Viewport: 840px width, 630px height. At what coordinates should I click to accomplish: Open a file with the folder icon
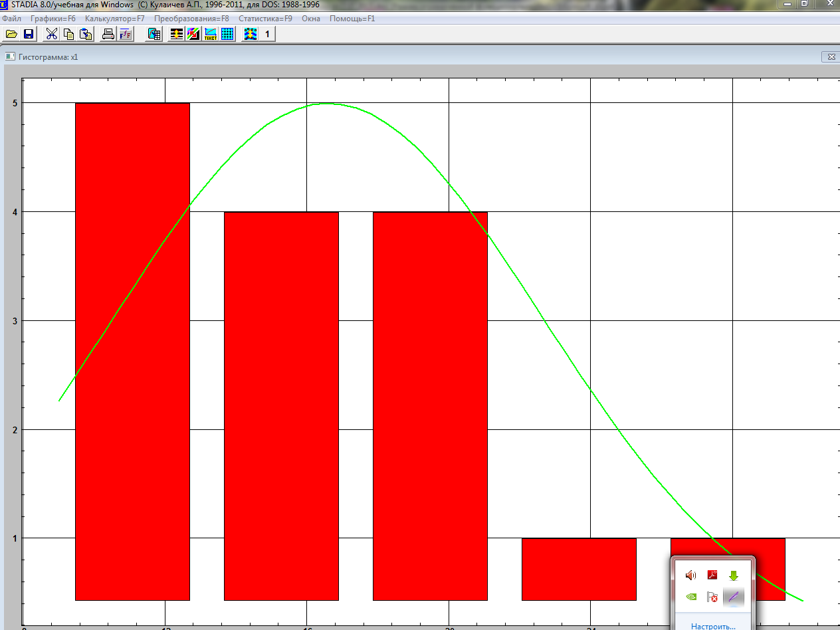coord(11,34)
